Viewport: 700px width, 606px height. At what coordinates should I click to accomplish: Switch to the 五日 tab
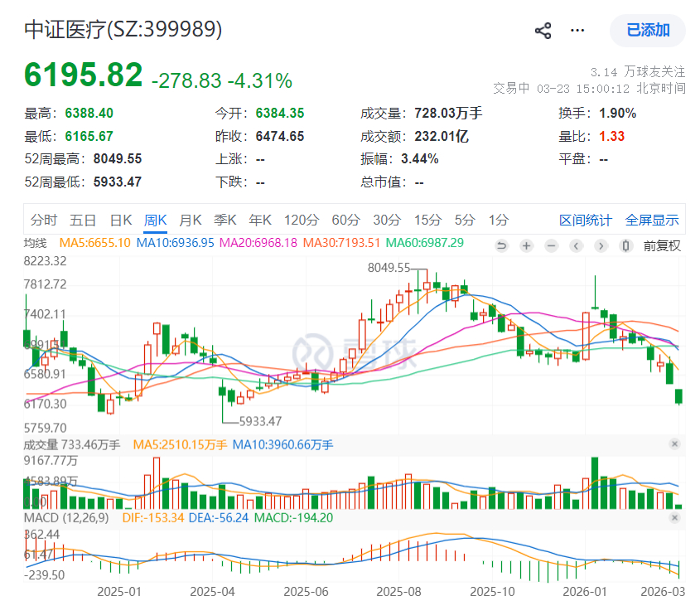83,220
